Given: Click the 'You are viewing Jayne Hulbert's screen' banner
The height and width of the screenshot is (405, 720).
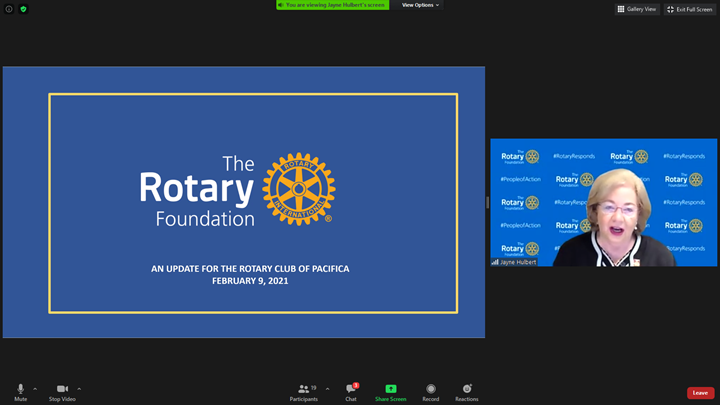Looking at the screenshot, I should 332,5.
